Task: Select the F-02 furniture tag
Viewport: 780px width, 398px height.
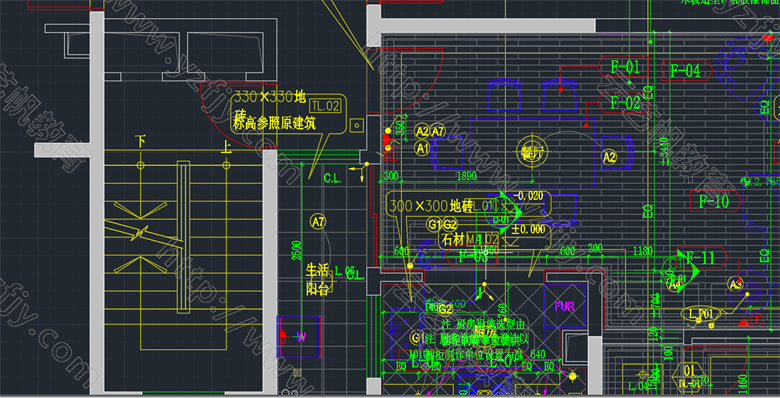Action: [625, 103]
